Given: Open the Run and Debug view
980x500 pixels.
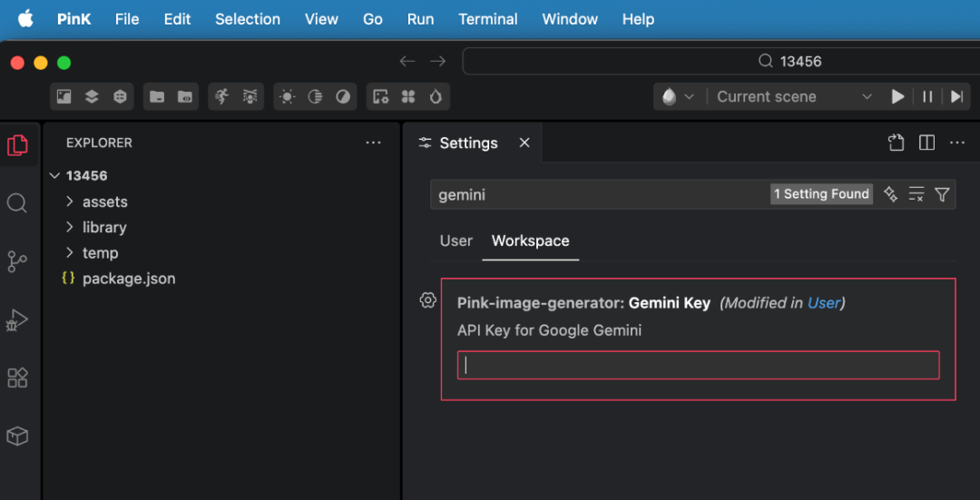Looking at the screenshot, I should pyautogui.click(x=17, y=319).
